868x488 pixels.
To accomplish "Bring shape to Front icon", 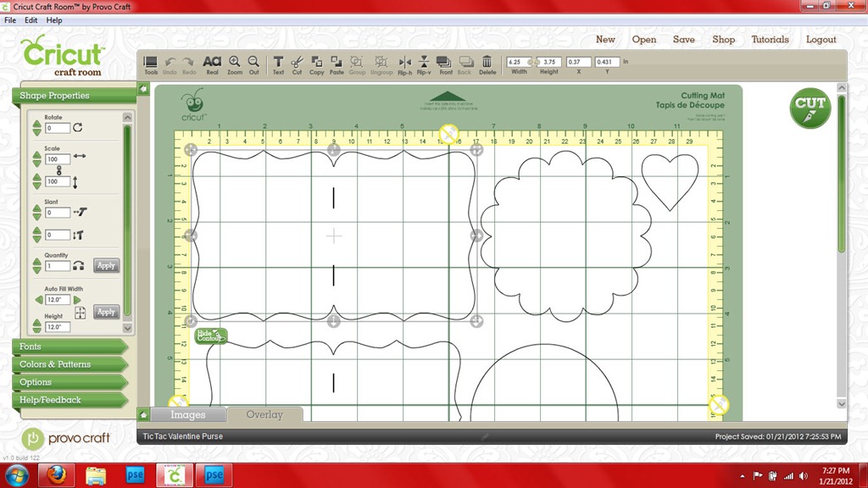I will (444, 64).
